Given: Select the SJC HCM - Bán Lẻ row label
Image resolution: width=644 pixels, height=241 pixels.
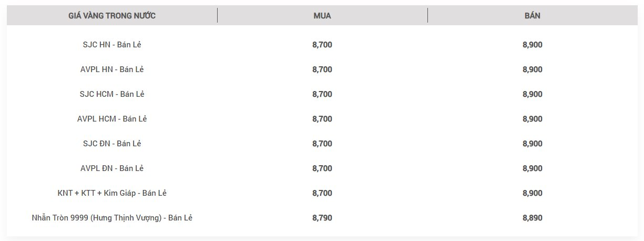Looking at the screenshot, I should pos(112,94).
